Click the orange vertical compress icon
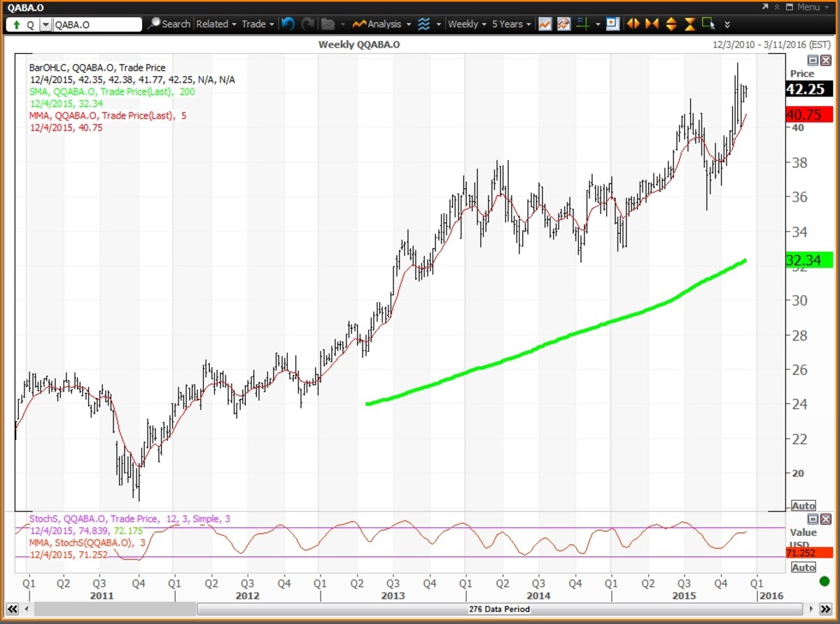This screenshot has height=624, width=840. pyautogui.click(x=689, y=24)
